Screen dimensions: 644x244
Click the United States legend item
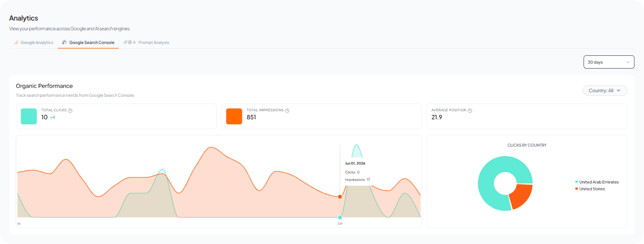(x=590, y=189)
